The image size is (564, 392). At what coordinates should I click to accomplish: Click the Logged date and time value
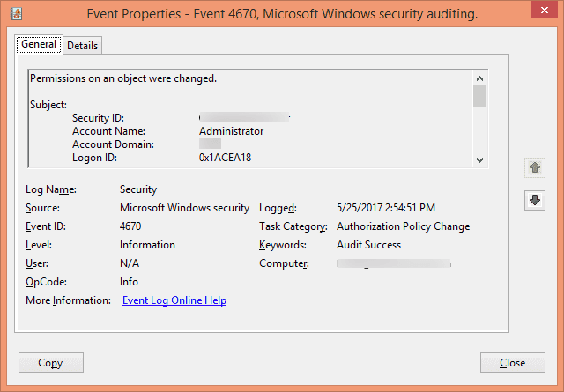pyautogui.click(x=386, y=208)
